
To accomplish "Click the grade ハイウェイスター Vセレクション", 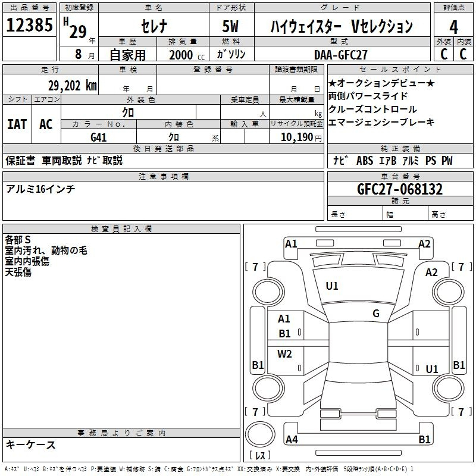I will tap(342, 27).
